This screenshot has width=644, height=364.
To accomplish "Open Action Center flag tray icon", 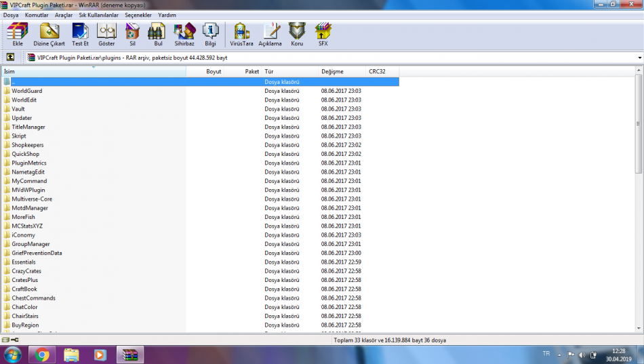I will point(571,355).
